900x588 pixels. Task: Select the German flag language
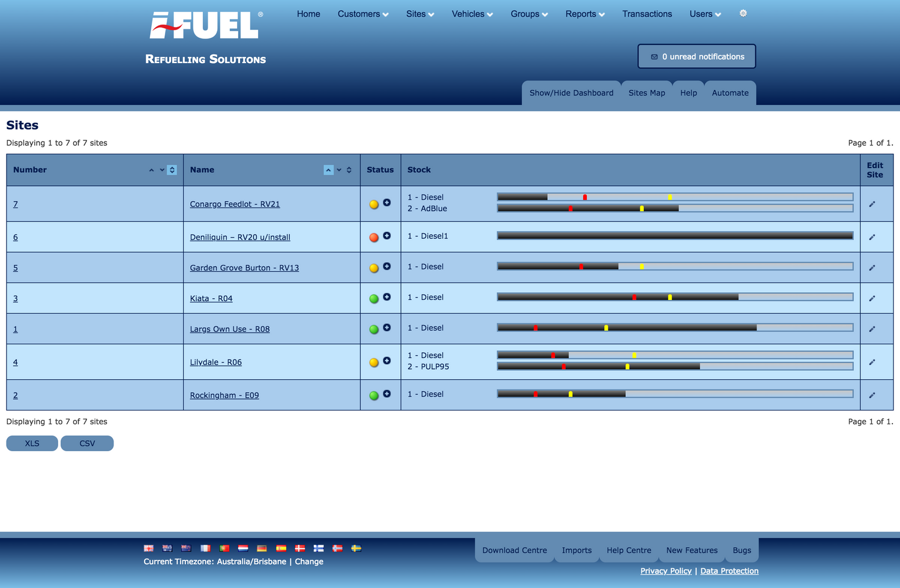[262, 548]
